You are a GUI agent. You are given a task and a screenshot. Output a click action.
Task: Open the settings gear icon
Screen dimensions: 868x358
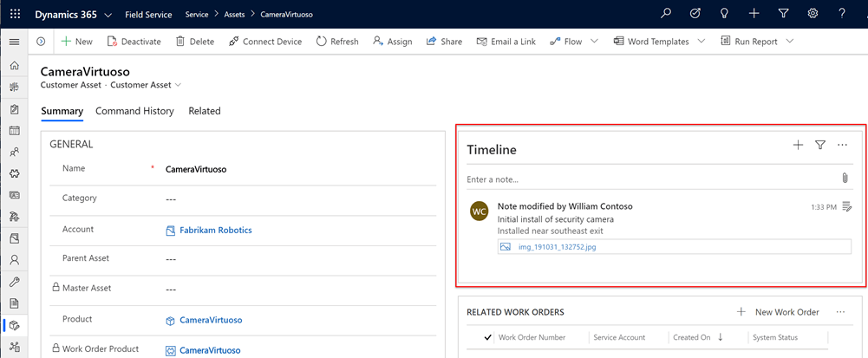point(813,14)
